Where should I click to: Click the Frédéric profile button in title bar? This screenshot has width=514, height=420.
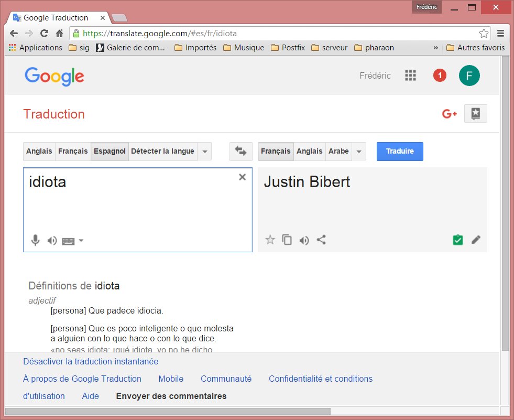(x=426, y=7)
